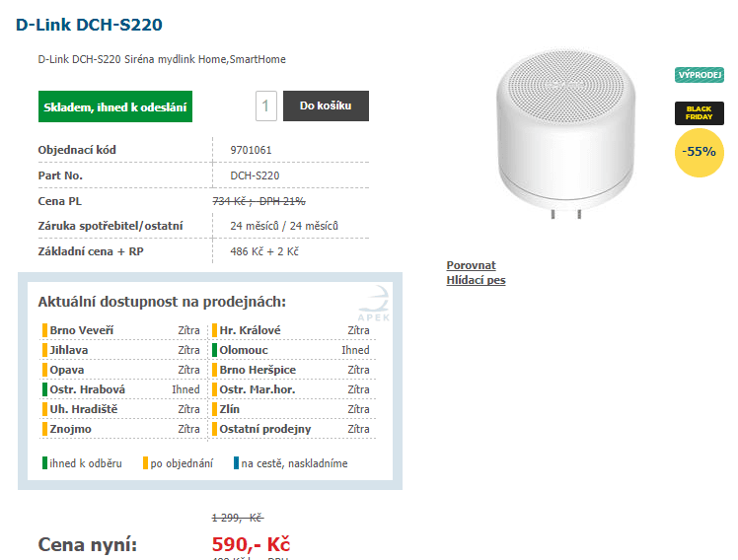Select the Brno Veveří store row
This screenshot has width=738, height=560.
click(121, 330)
